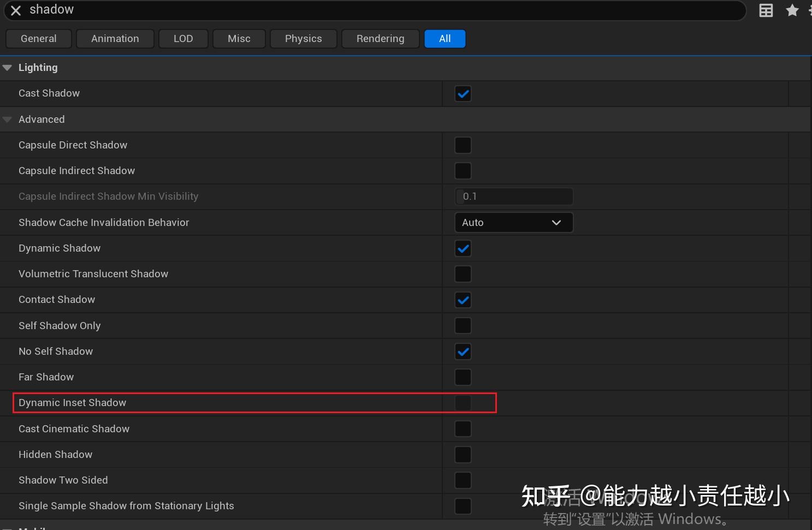
Task: Collapse the Lighting section
Action: 8,67
